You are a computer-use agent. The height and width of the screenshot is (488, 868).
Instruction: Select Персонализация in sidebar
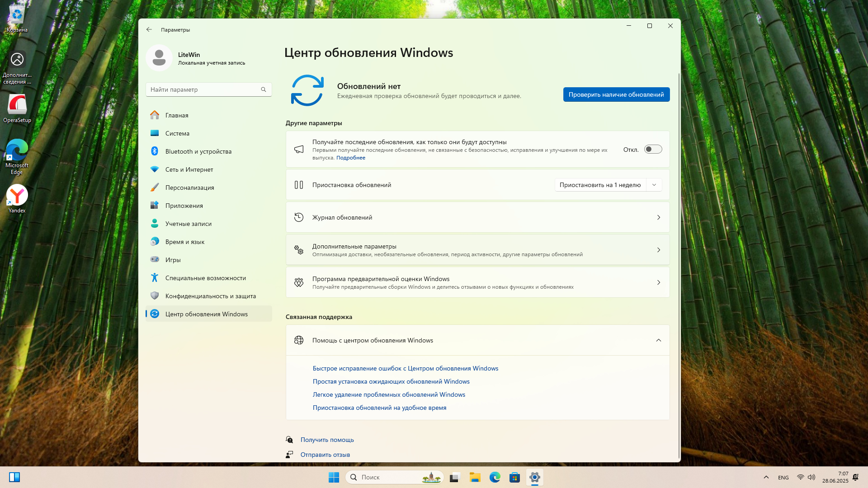pyautogui.click(x=189, y=188)
